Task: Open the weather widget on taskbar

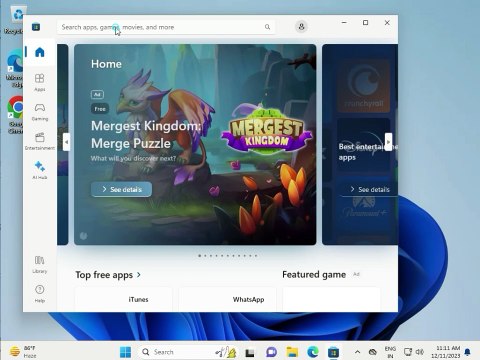Action: (x=23, y=352)
